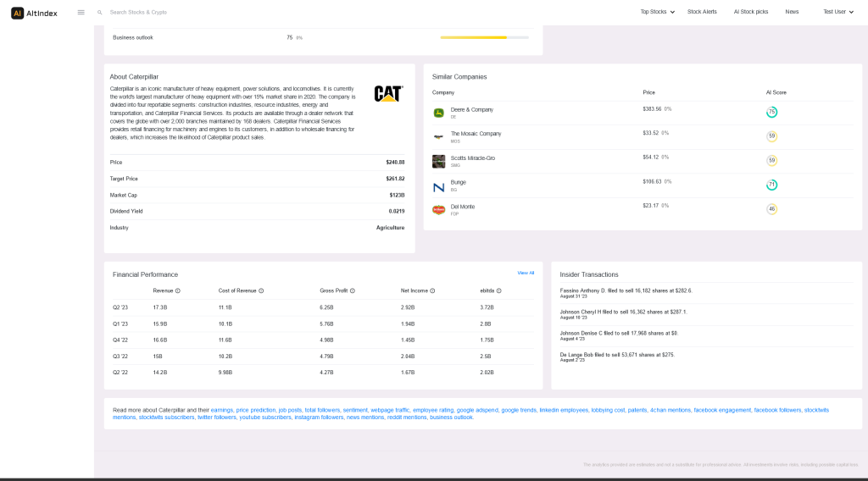Screen dimensions: 868x481
Task: Open the lobbying cost link
Action: [x=608, y=410]
